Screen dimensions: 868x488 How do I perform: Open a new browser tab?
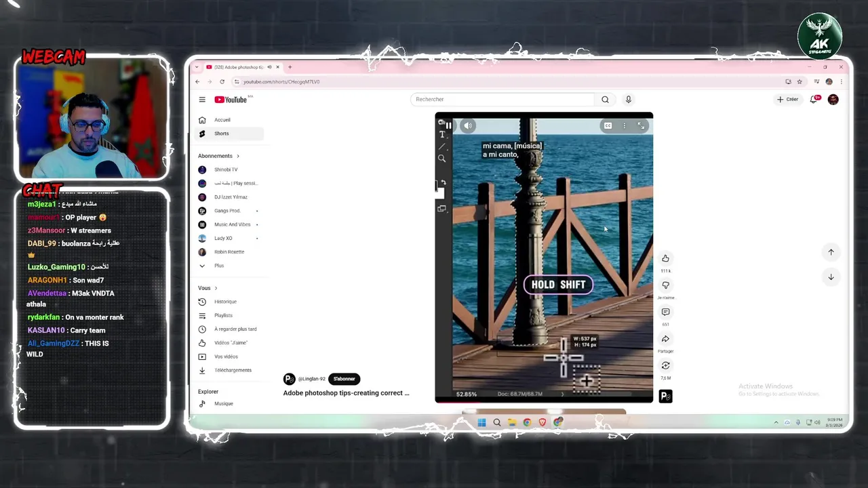290,67
